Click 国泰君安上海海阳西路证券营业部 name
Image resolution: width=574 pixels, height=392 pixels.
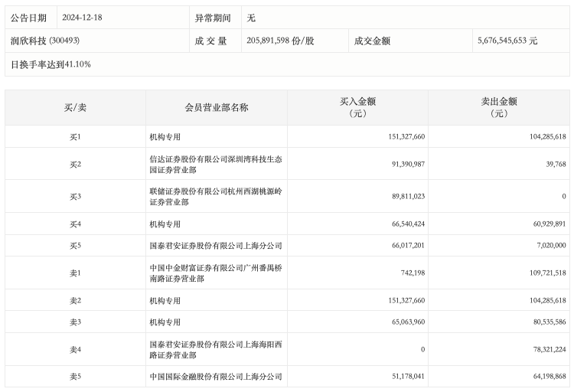216,350
